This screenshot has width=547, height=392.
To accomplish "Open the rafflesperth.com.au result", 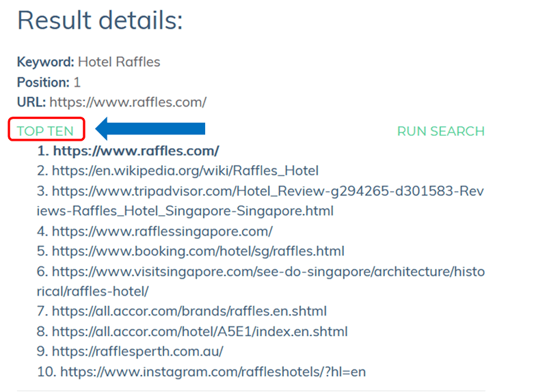I will click(137, 352).
